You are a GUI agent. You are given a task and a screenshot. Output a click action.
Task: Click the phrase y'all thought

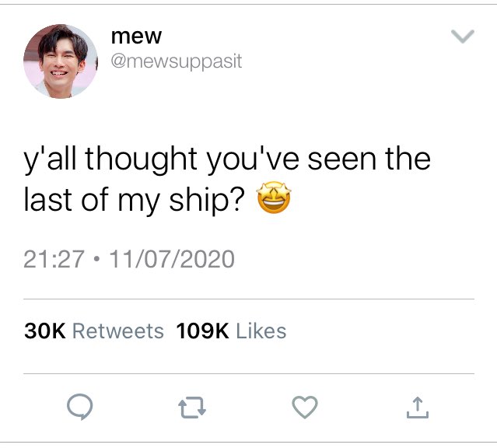[x=110, y=159]
